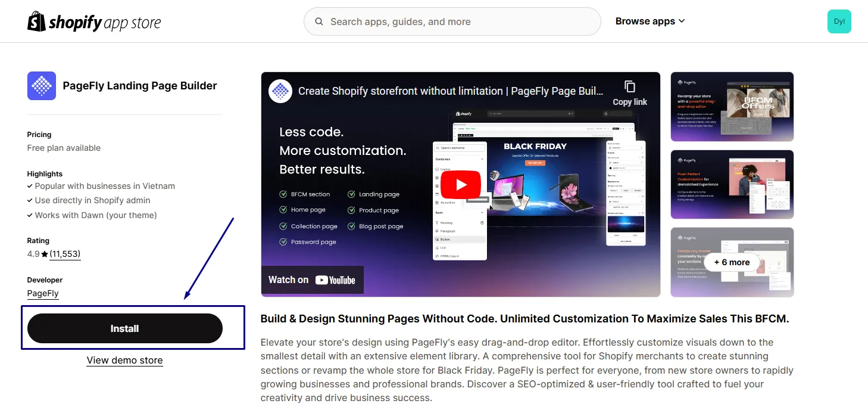This screenshot has width=868, height=410.
Task: Click 'Popular with businesses in Vietnam' highlight
Action: click(x=105, y=186)
